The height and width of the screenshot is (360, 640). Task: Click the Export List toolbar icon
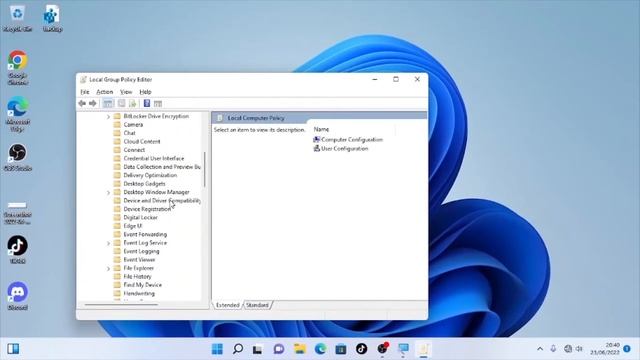coord(133,104)
